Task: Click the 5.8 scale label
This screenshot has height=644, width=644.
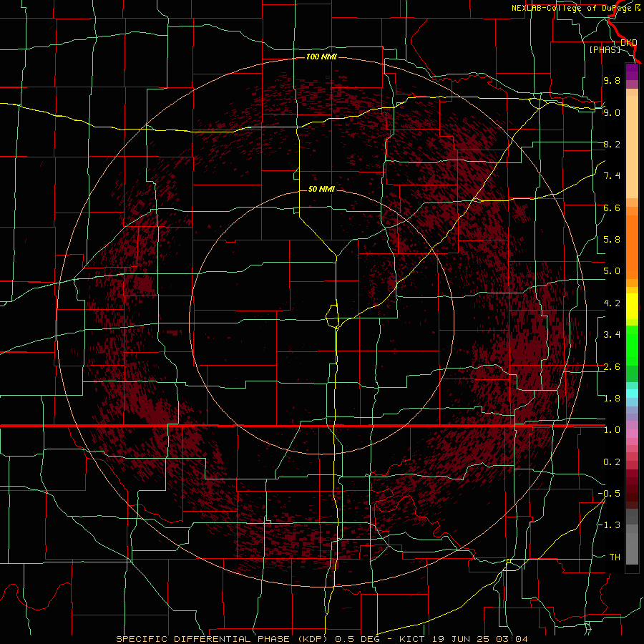Action: coord(612,240)
